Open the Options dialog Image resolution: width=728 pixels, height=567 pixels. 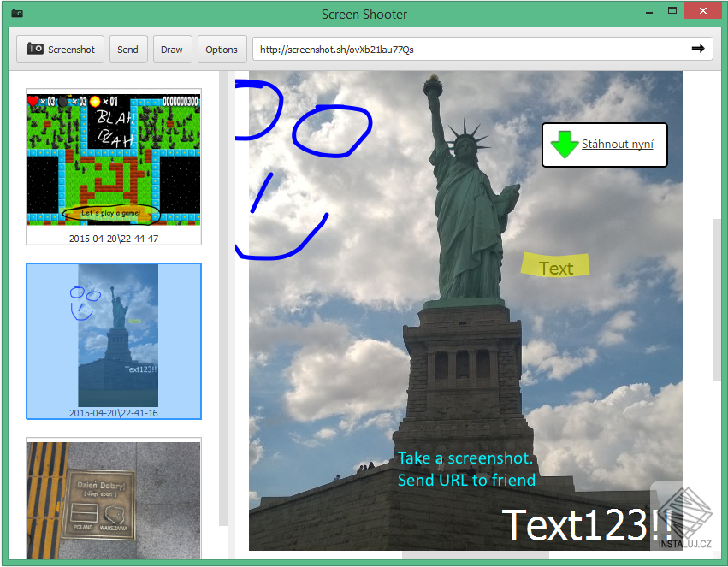pos(222,50)
